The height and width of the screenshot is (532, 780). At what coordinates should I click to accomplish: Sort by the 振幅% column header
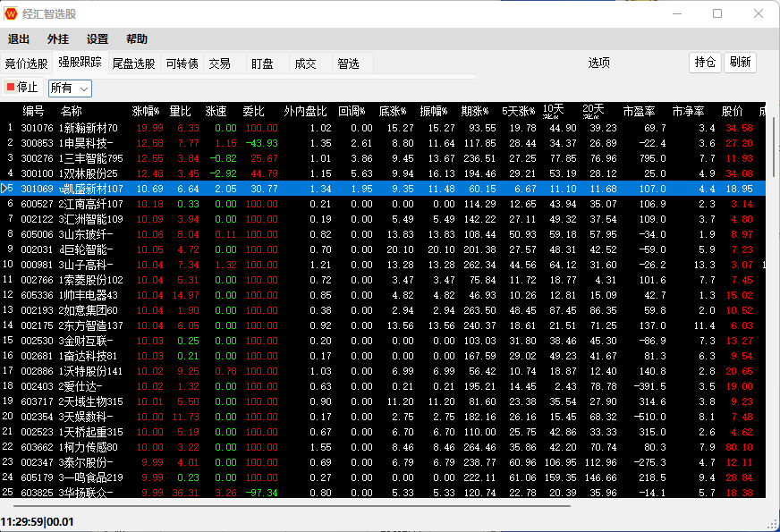click(x=433, y=111)
